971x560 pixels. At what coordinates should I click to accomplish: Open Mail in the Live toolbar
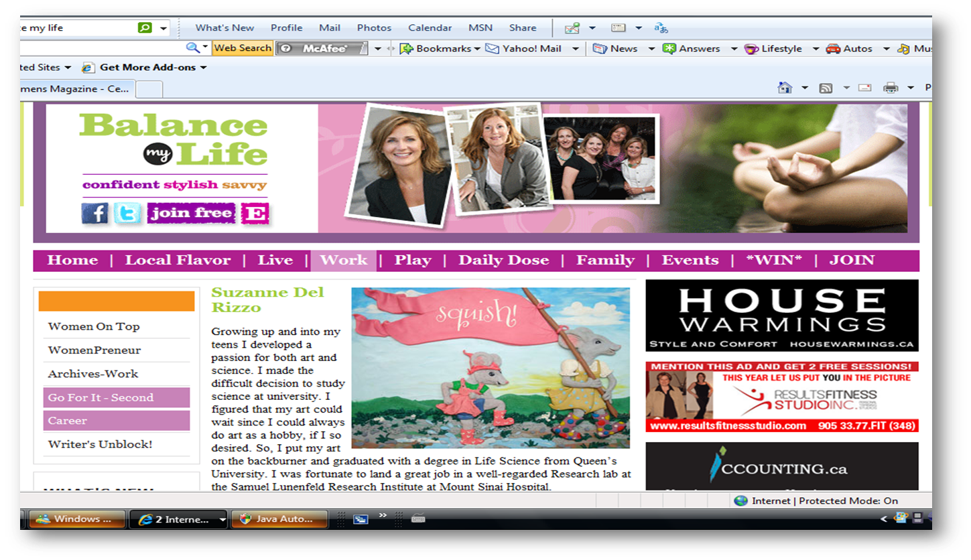click(329, 27)
